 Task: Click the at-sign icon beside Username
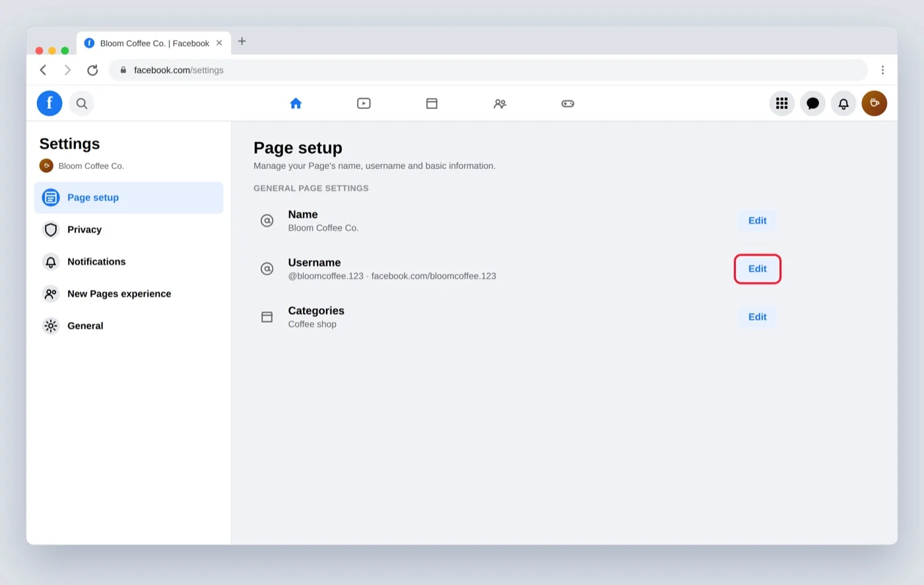point(267,269)
